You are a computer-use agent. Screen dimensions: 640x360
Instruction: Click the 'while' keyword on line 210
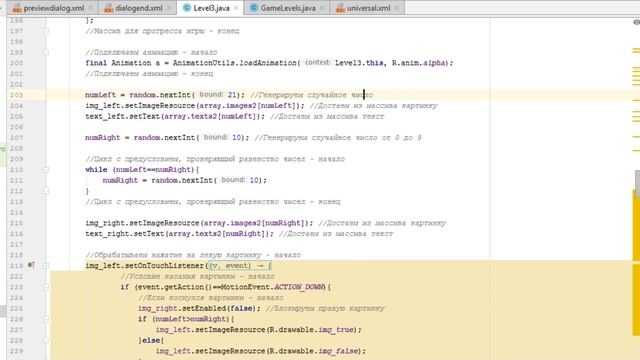tap(96, 170)
